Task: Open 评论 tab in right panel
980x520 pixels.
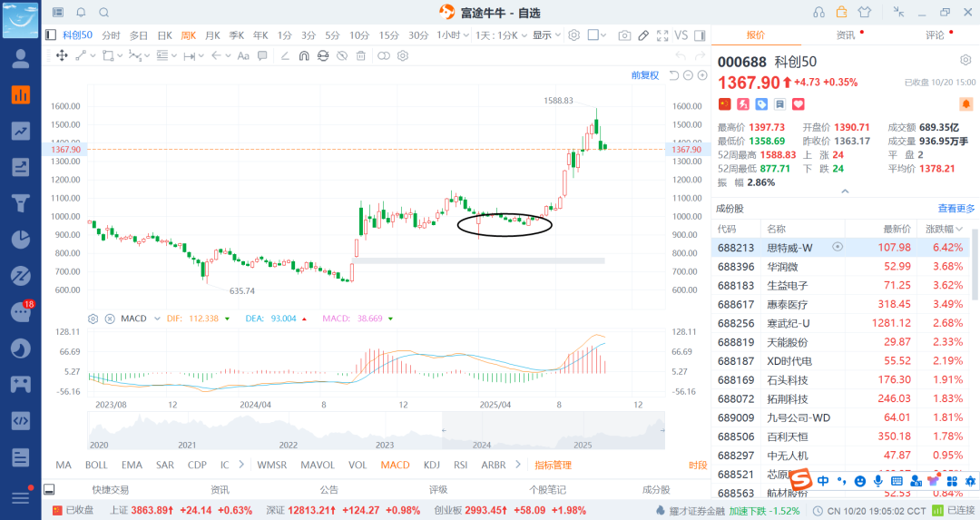Action: coord(935,35)
